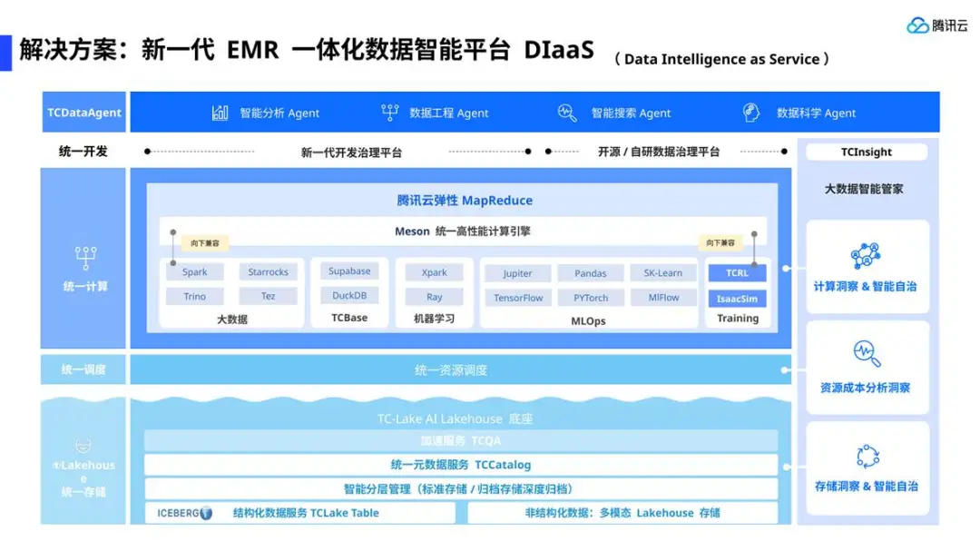
Task: Click the Trino box
Action: (x=194, y=297)
